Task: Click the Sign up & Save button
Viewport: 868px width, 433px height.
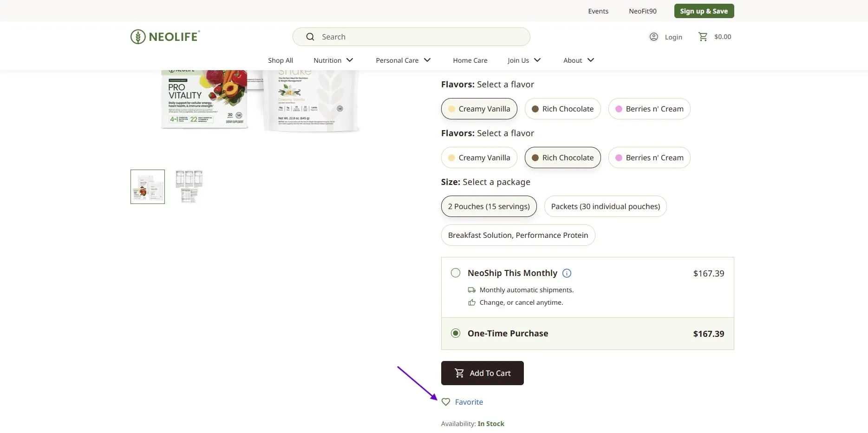Action: click(704, 11)
